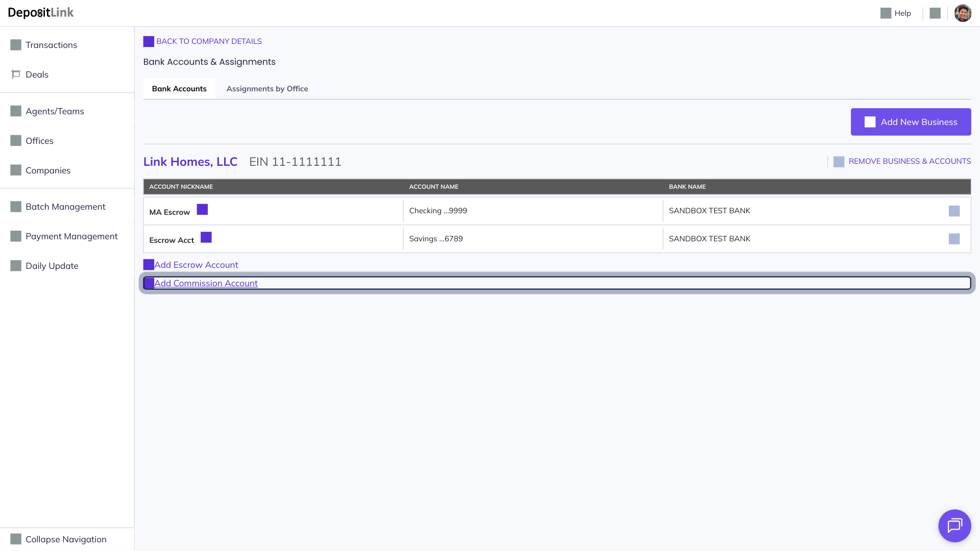Click Add Escrow Account link

196,265
